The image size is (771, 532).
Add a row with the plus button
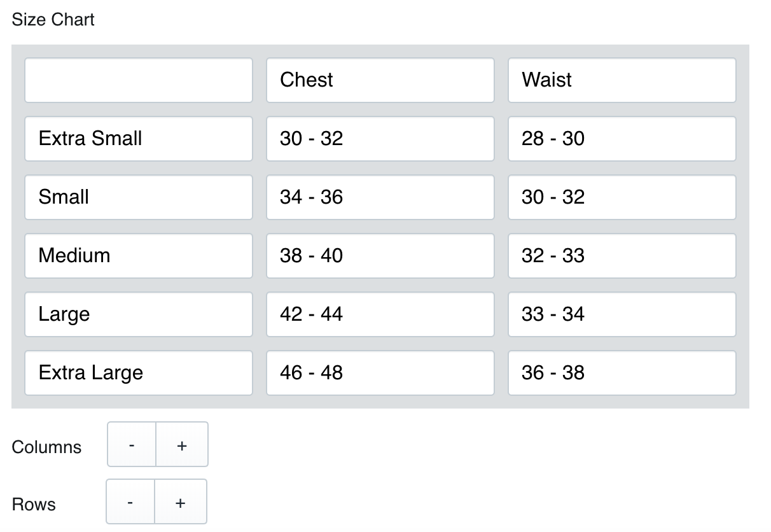pos(181,501)
